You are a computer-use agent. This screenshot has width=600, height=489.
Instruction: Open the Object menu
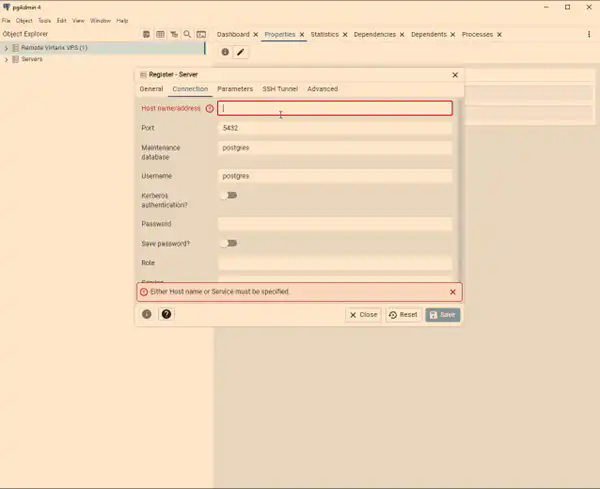pyautogui.click(x=24, y=21)
